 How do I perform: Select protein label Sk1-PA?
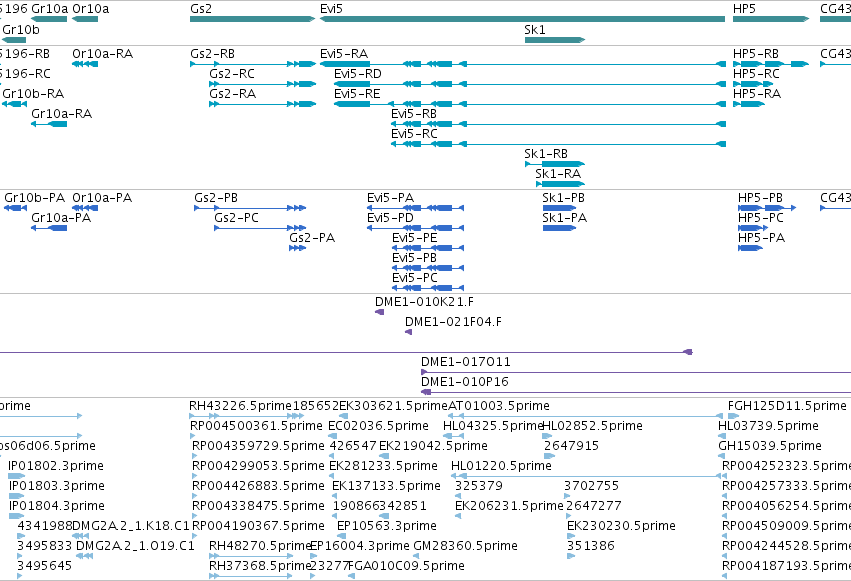[x=564, y=218]
